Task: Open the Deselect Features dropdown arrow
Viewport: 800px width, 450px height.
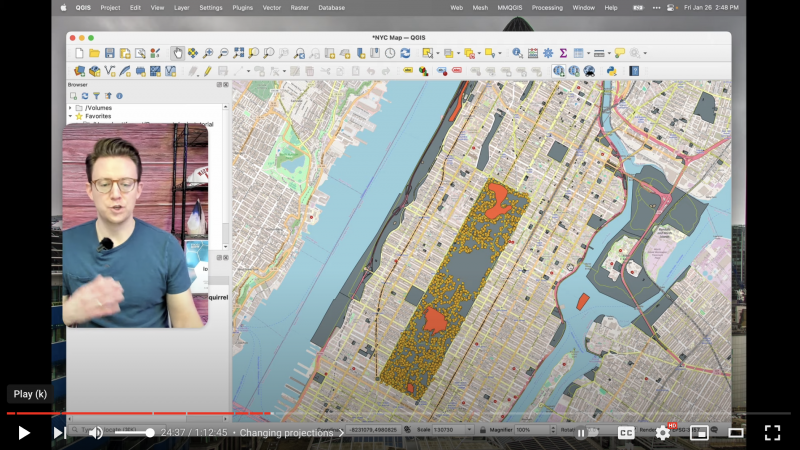Action: tap(479, 54)
